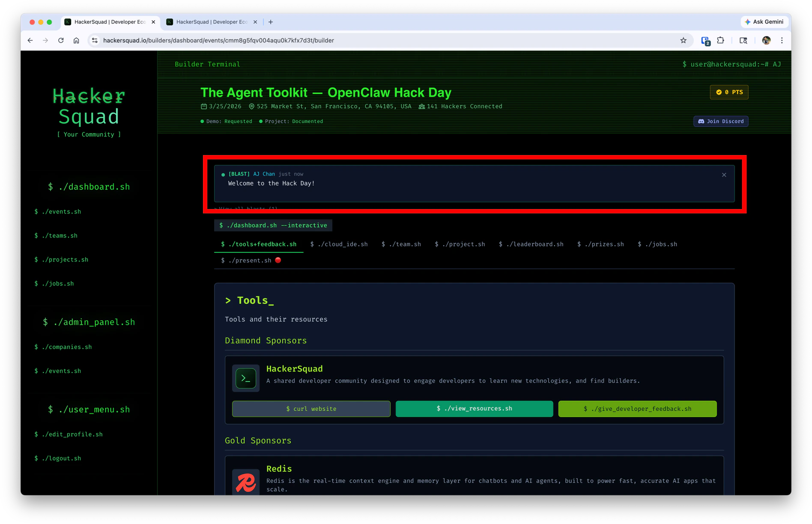The image size is (812, 524).
Task: View site information icon in address bar
Action: [95, 40]
